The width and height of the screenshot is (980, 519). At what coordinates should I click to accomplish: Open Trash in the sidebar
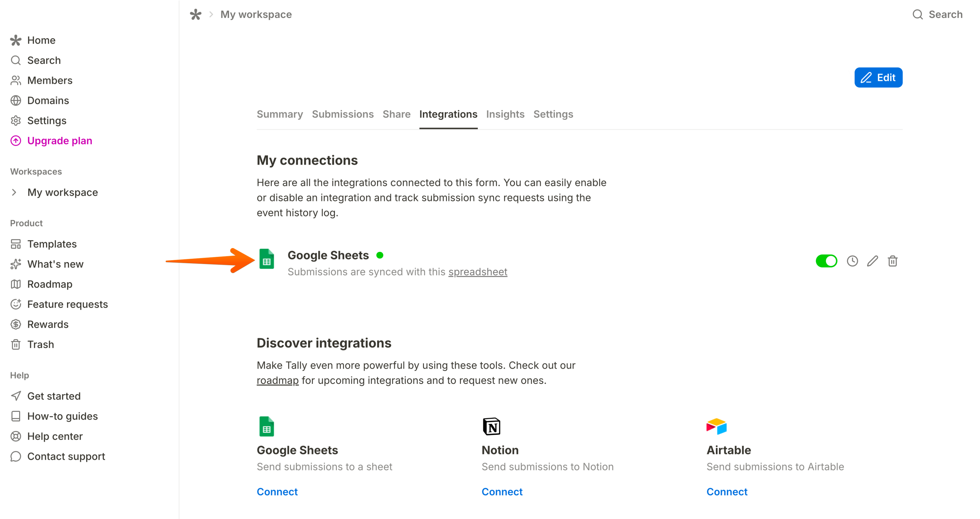pos(41,344)
